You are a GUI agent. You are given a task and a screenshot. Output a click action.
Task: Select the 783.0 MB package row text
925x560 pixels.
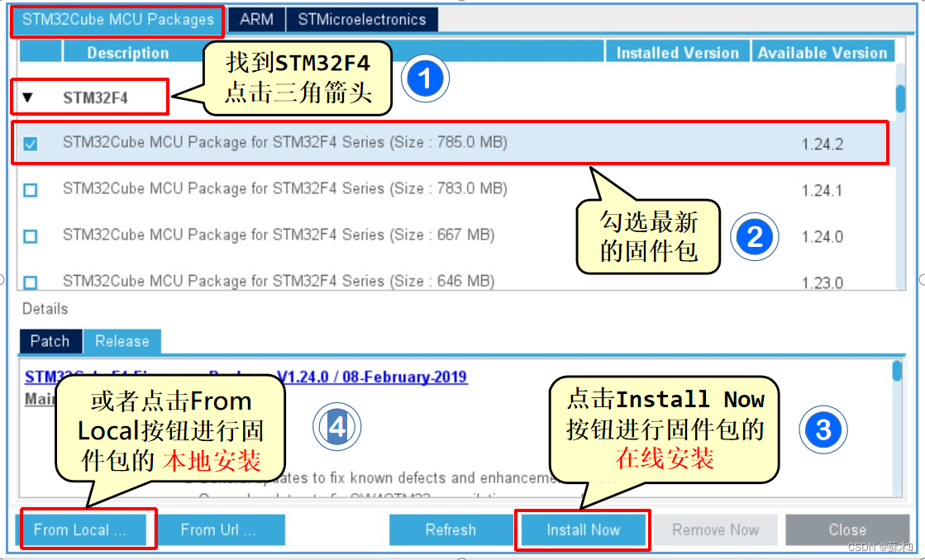tap(285, 188)
